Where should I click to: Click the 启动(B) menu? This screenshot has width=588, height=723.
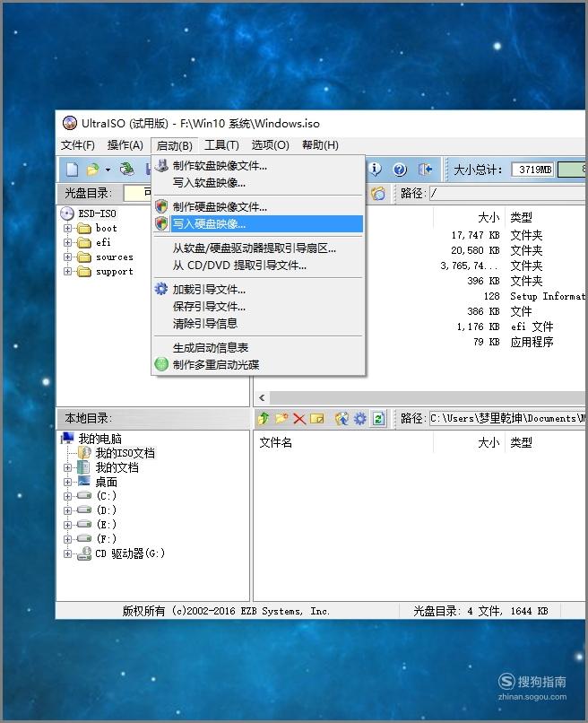(174, 145)
